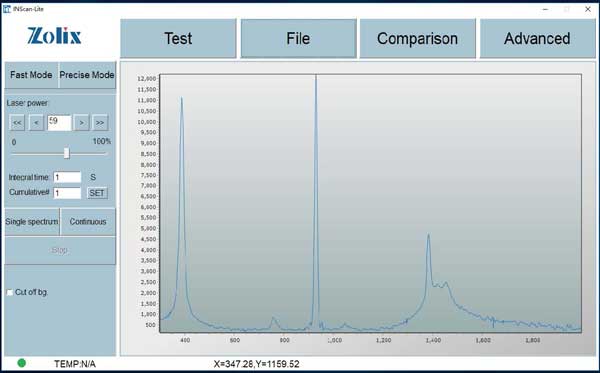
Task: Select Fast Mode
Action: pyautogui.click(x=31, y=75)
